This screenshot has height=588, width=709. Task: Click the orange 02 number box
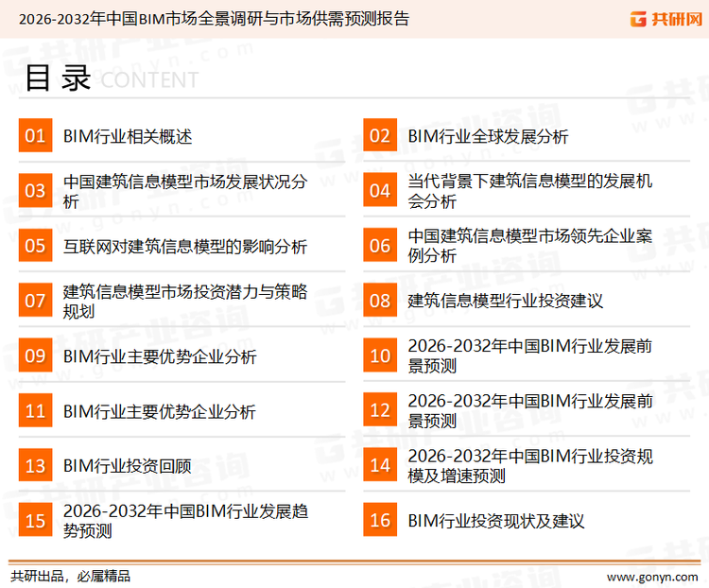380,135
